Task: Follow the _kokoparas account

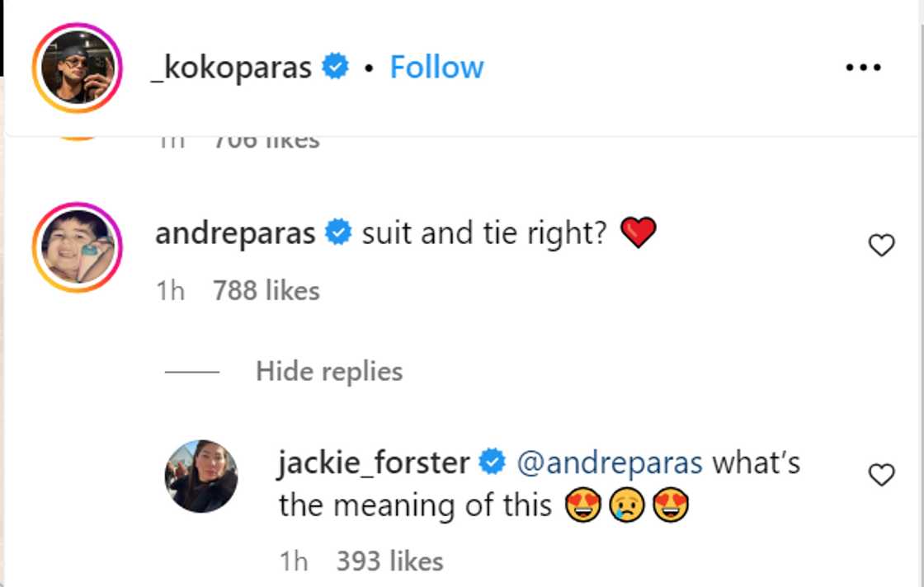Action: pos(436,68)
